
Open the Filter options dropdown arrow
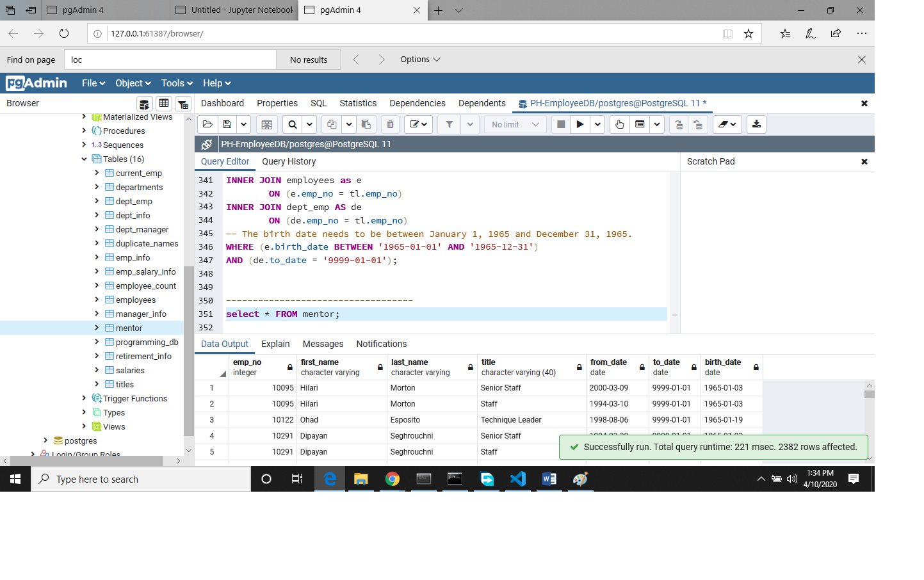470,124
